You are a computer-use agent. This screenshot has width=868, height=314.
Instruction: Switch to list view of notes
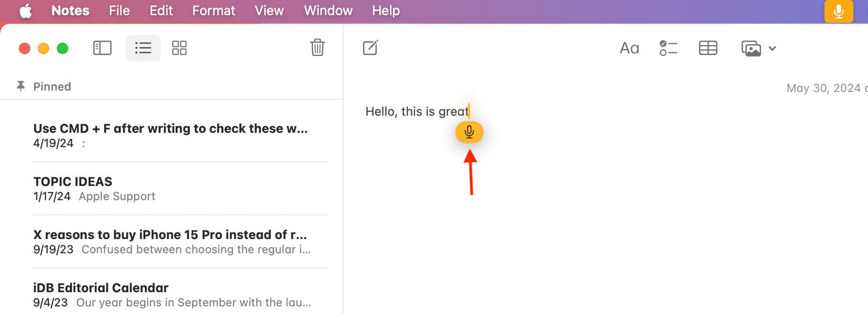pos(143,48)
